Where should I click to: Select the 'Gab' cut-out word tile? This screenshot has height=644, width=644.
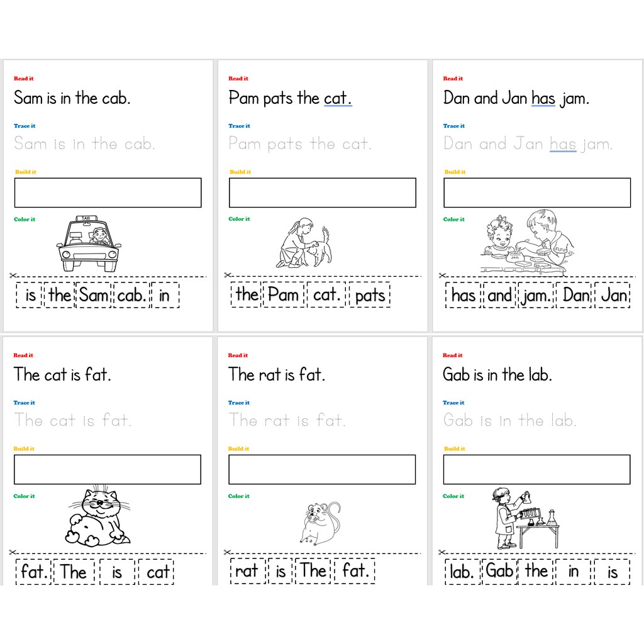point(499,571)
